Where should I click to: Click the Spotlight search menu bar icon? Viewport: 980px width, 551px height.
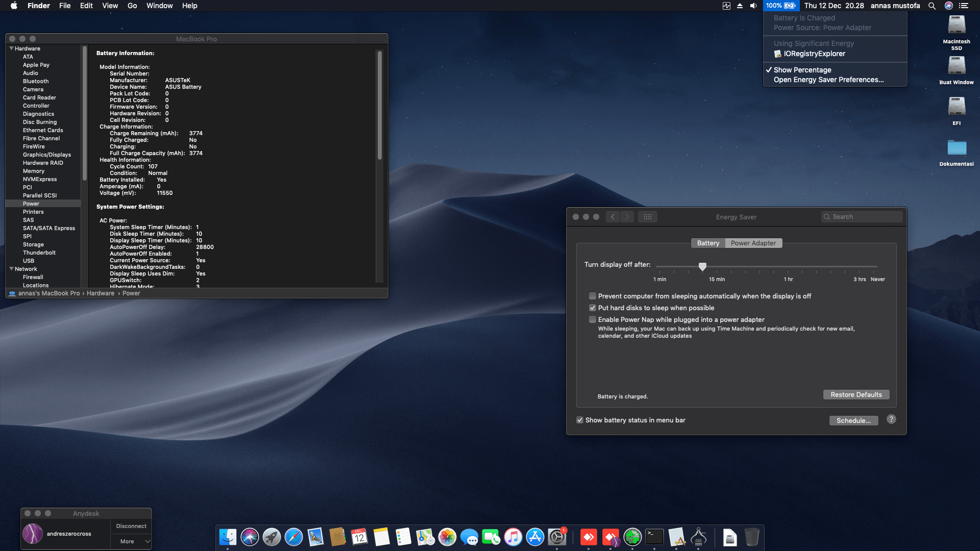932,6
